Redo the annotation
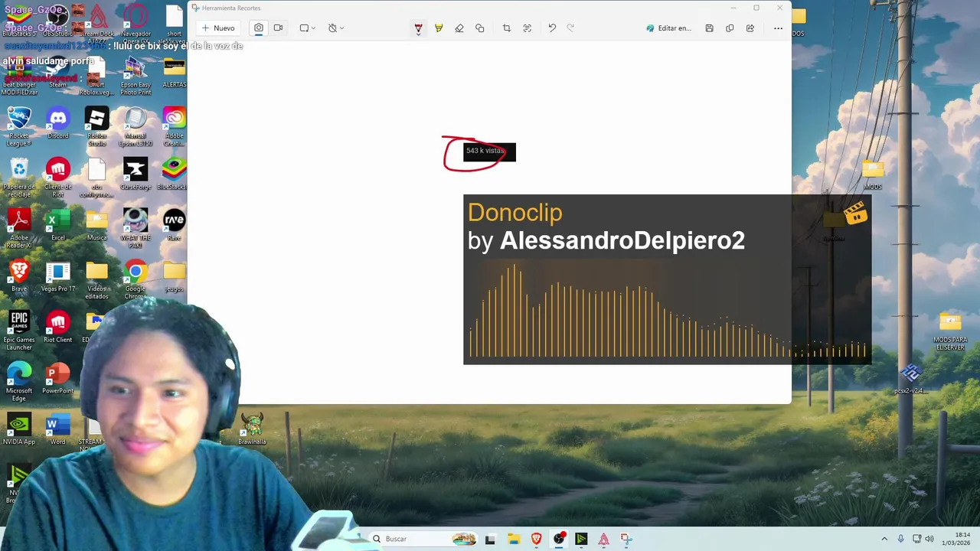The height and width of the screenshot is (551, 980). pos(570,28)
